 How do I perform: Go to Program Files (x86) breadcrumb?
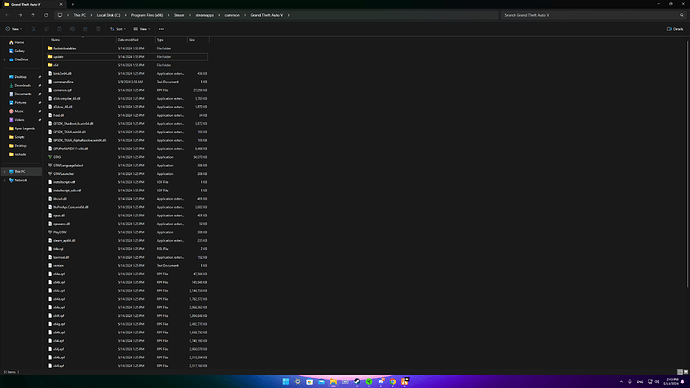147,15
